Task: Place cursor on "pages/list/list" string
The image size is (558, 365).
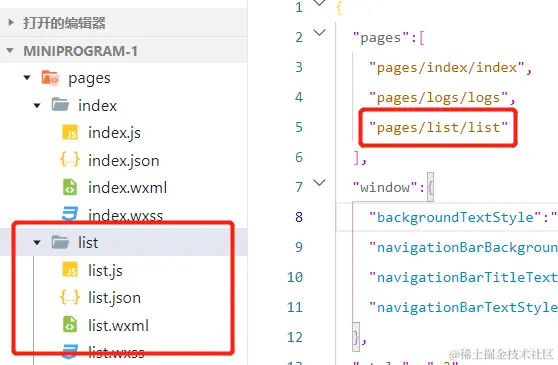Action: [438, 127]
